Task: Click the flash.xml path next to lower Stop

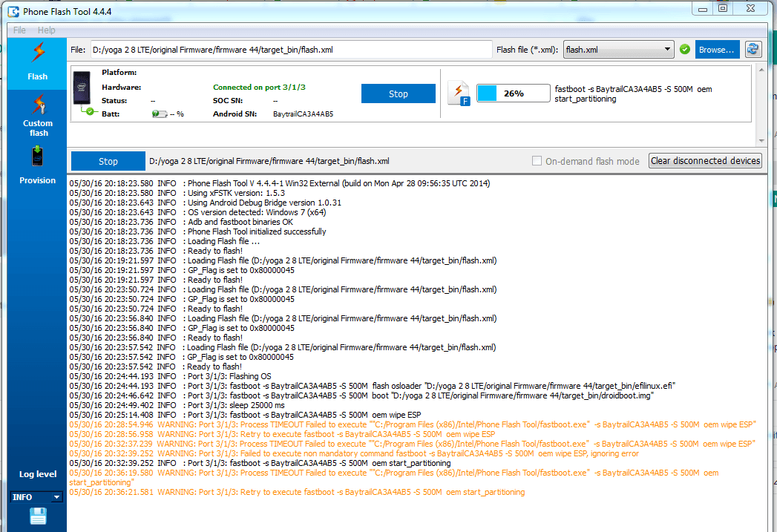Action: (x=269, y=161)
